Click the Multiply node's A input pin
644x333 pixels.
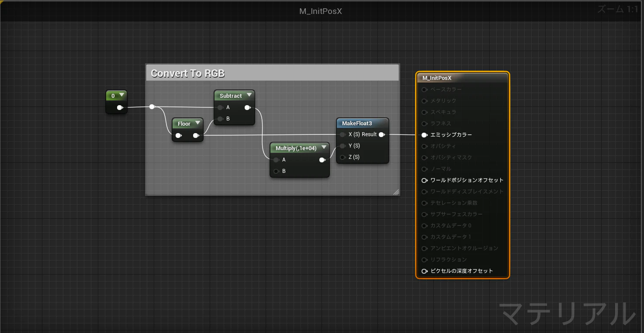coord(276,160)
